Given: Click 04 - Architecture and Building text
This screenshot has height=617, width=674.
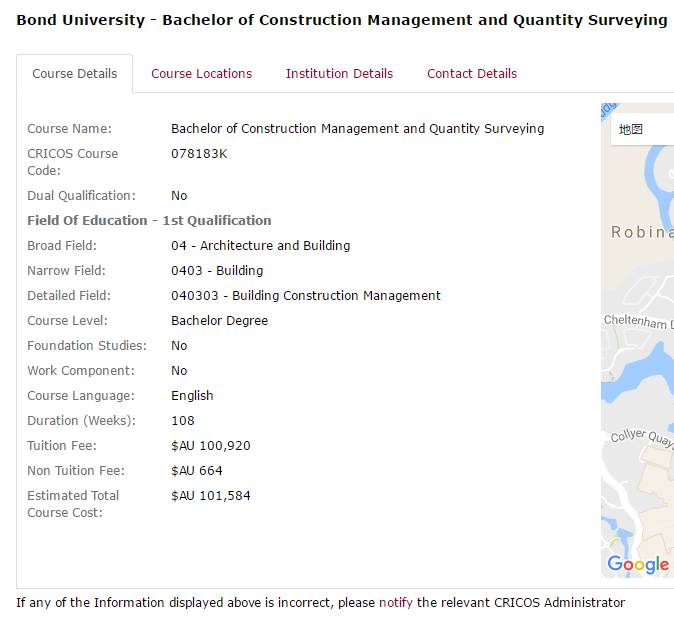Looking at the screenshot, I should pyautogui.click(x=260, y=246).
